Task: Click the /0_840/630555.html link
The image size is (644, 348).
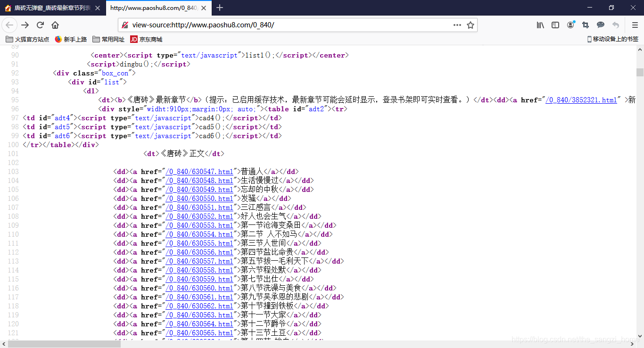Action: [199, 243]
